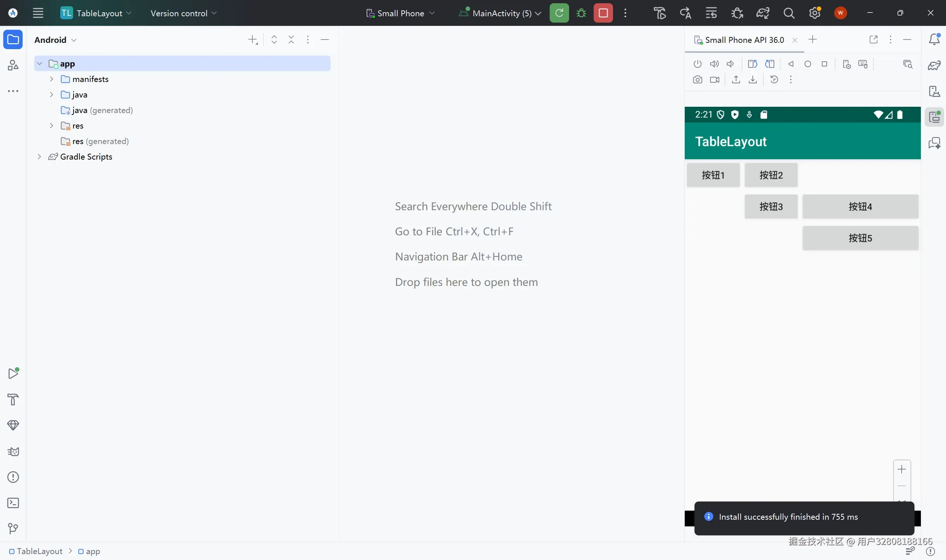
Task: Click emulator zoom in plus control
Action: pos(901,469)
